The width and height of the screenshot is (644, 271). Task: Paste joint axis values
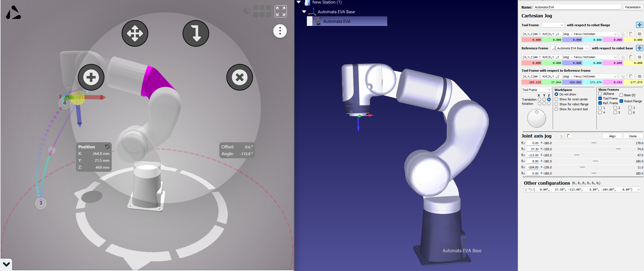point(569,136)
